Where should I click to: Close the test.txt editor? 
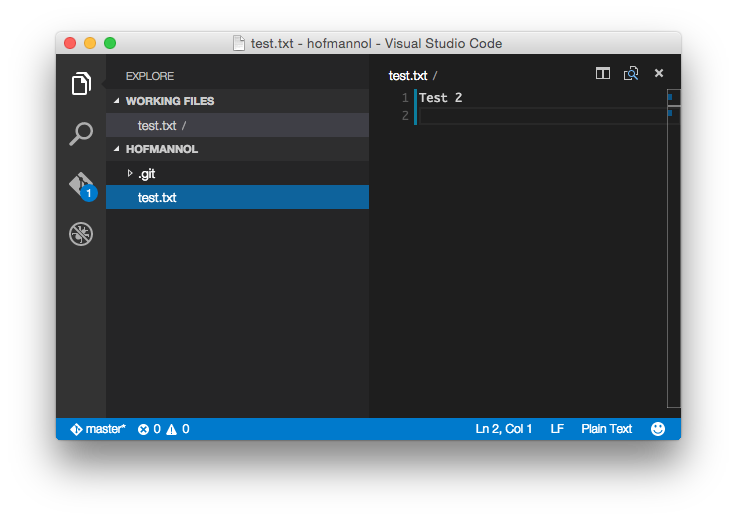(x=659, y=73)
